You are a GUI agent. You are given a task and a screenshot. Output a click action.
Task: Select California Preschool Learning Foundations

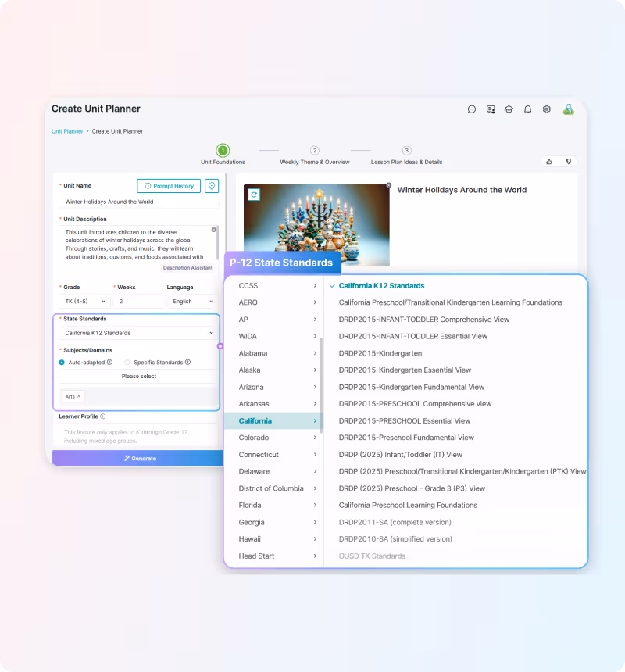pyautogui.click(x=408, y=506)
